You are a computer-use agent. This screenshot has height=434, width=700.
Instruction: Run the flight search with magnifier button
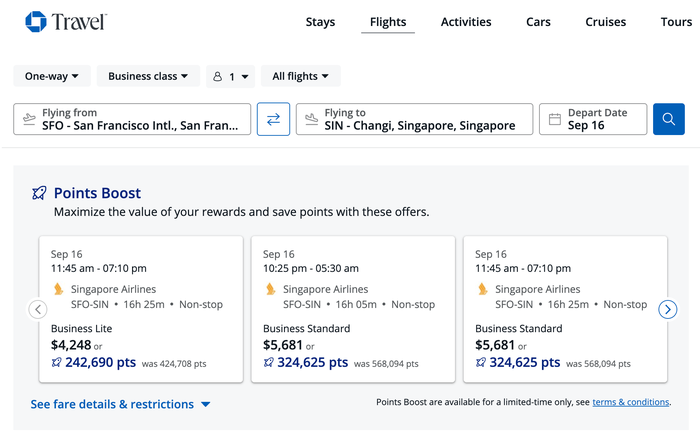[668, 119]
